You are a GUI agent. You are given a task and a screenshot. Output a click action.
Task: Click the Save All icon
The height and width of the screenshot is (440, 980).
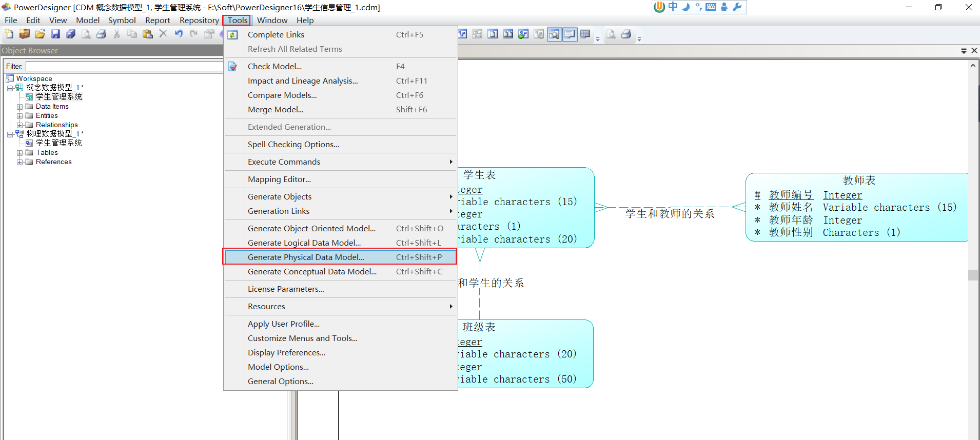tap(71, 34)
